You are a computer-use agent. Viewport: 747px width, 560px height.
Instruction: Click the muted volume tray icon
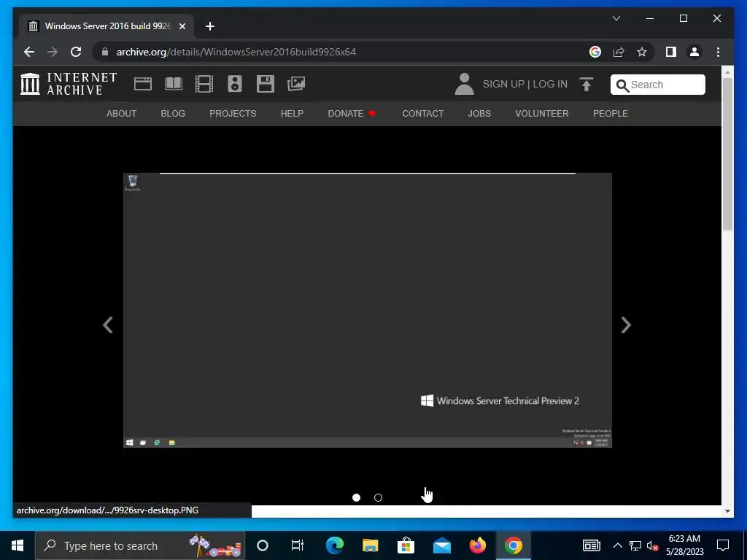coord(652,545)
